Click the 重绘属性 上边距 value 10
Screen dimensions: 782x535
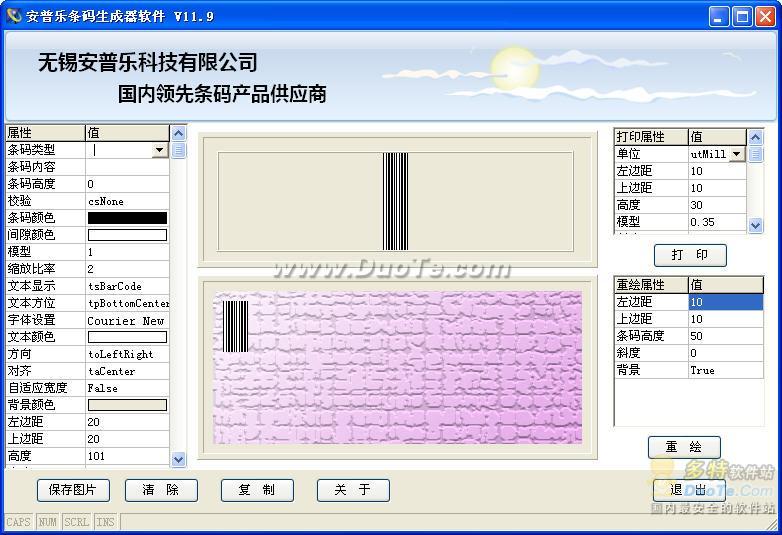click(x=726, y=319)
